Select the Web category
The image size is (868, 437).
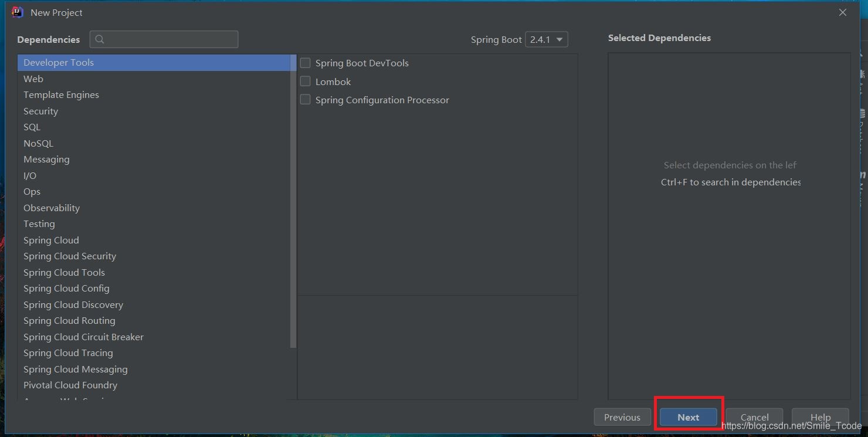[154, 79]
